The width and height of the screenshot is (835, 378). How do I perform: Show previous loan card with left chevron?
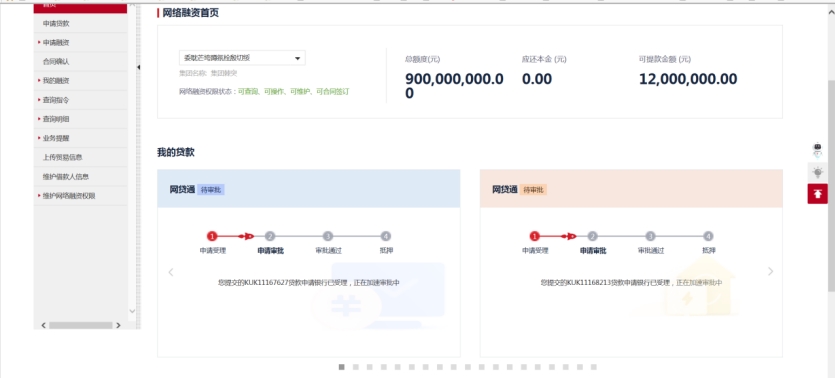click(x=171, y=272)
